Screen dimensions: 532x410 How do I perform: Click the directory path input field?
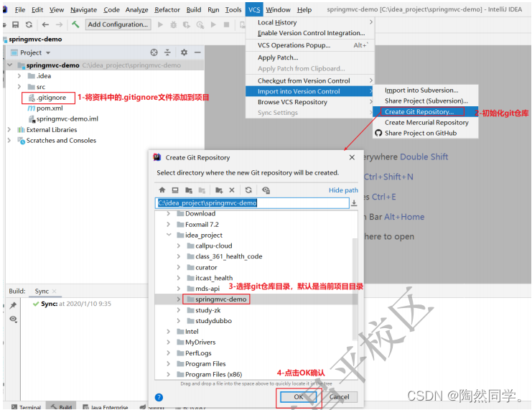pos(252,203)
